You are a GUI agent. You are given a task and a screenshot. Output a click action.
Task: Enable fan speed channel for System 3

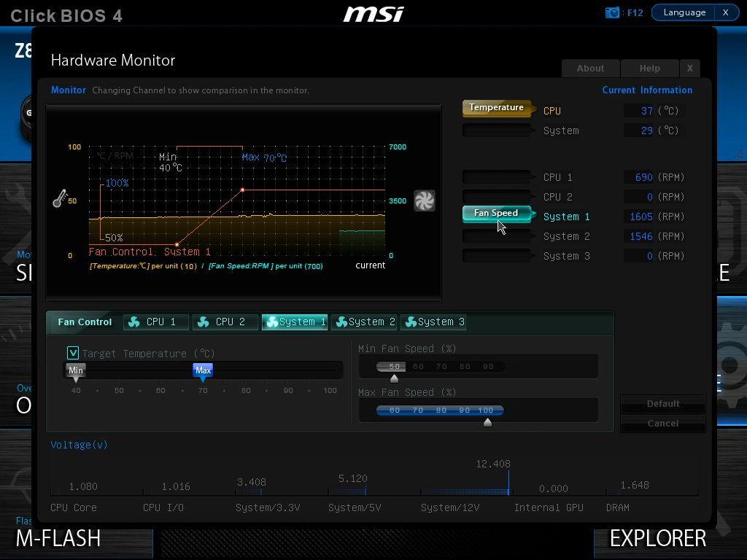498,256
